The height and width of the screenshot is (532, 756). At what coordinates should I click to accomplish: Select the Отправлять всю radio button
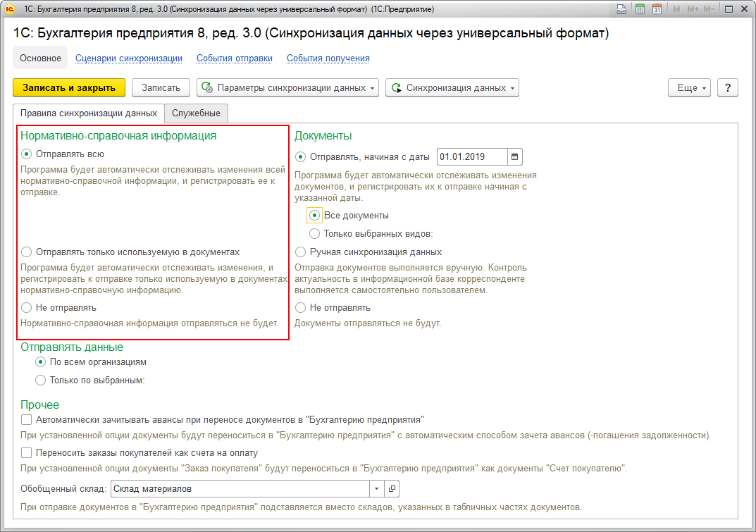[26, 154]
